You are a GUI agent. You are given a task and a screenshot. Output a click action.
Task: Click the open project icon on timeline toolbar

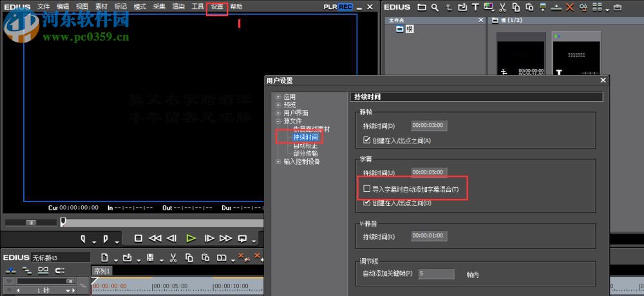(128, 258)
